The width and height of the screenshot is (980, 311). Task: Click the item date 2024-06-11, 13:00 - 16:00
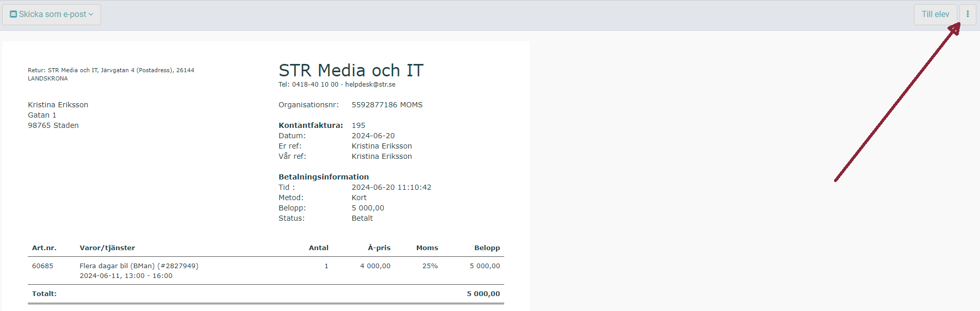tap(126, 276)
